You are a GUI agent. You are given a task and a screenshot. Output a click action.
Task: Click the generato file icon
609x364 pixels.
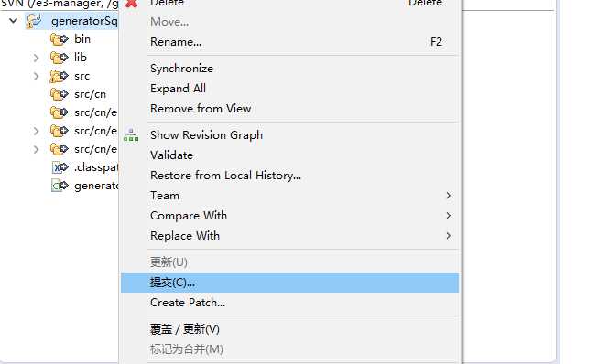tap(60, 186)
